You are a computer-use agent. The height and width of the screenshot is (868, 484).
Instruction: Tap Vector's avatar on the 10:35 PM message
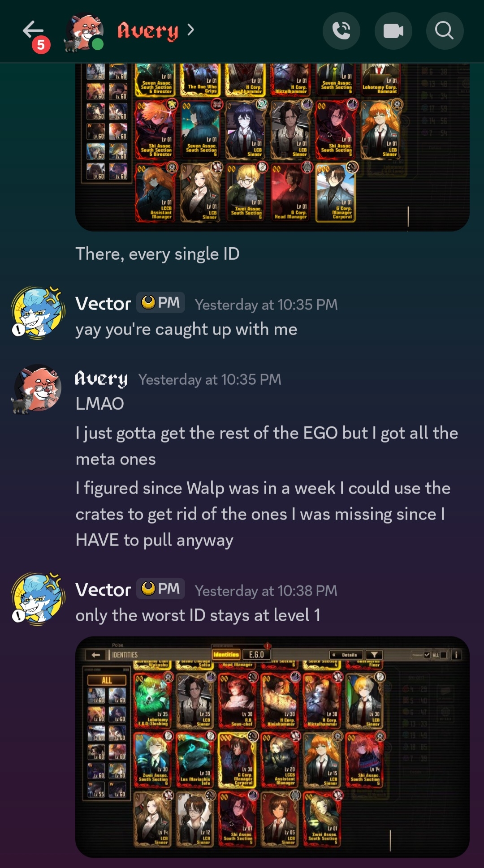38,312
